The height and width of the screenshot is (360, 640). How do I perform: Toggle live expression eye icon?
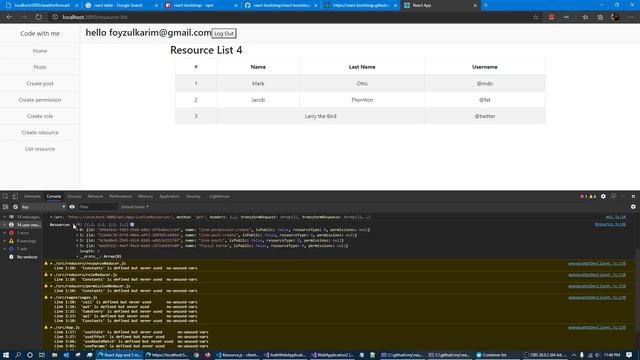coord(72,207)
